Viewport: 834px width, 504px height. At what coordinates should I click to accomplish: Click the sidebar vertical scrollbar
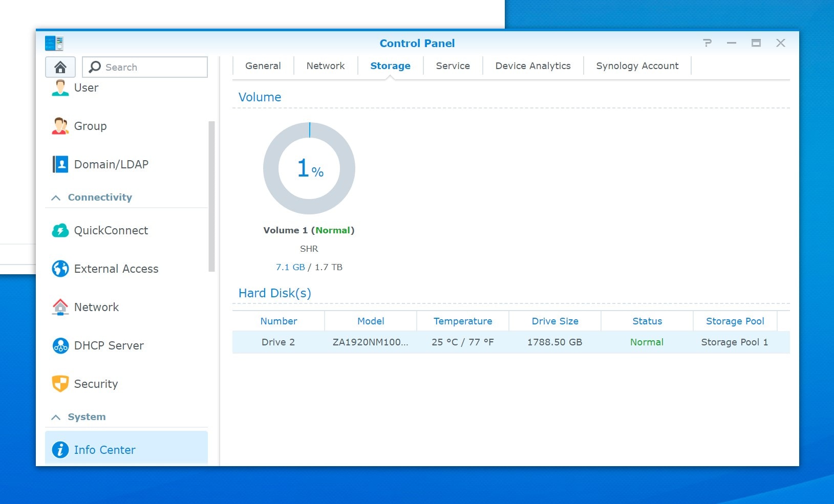click(x=211, y=196)
